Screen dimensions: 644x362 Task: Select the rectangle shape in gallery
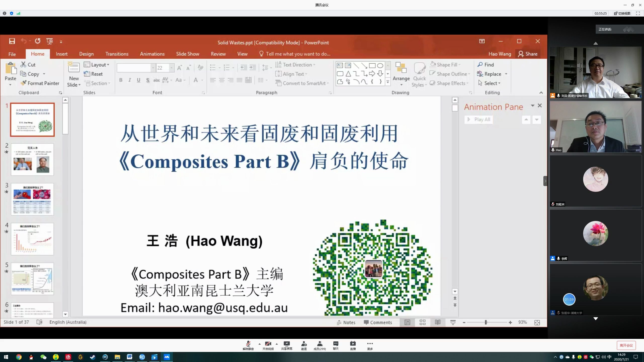[x=372, y=66]
